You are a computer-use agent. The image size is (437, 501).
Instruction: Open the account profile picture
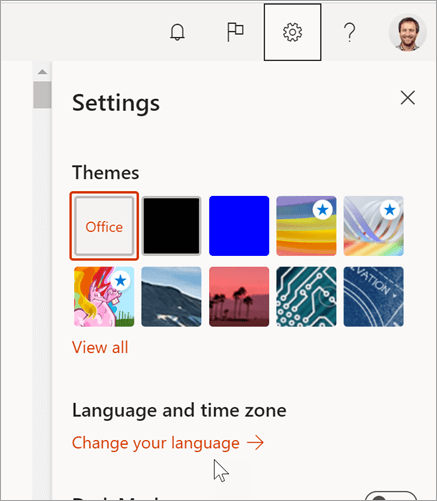408,32
